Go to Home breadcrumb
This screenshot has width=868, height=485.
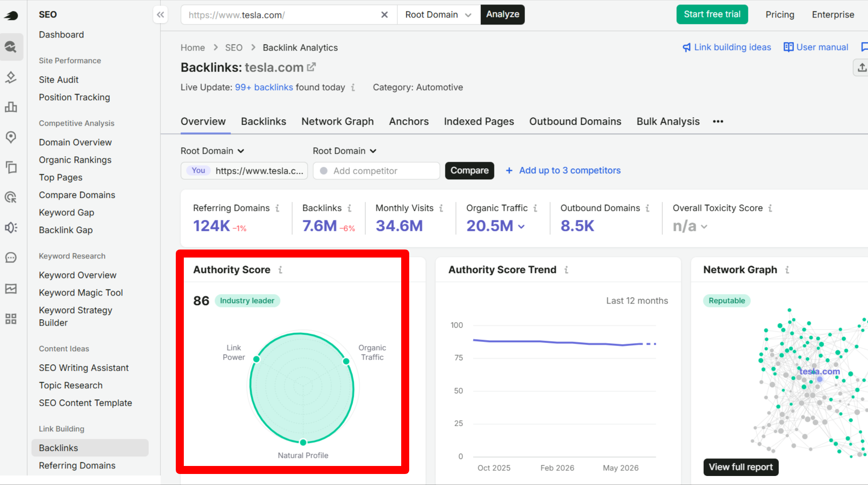pyautogui.click(x=193, y=48)
